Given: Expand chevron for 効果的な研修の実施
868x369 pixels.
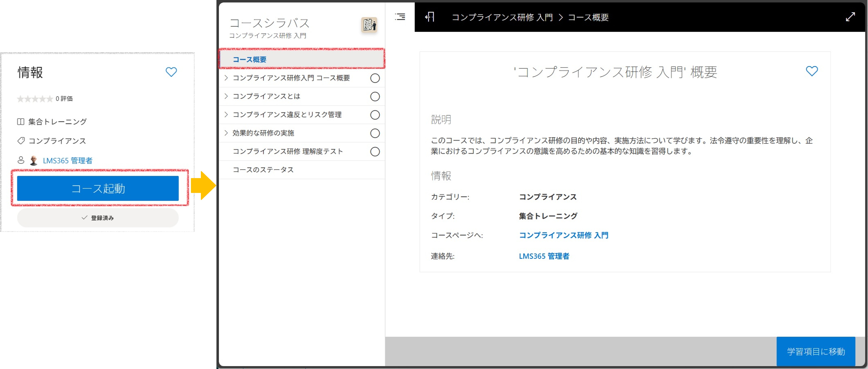Looking at the screenshot, I should coord(226,133).
